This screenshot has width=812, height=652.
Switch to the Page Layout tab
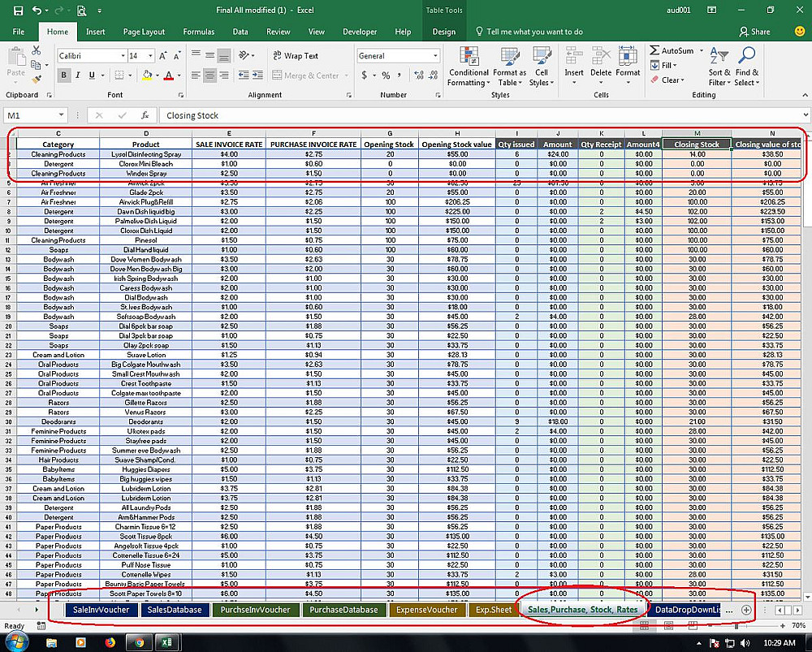click(144, 32)
